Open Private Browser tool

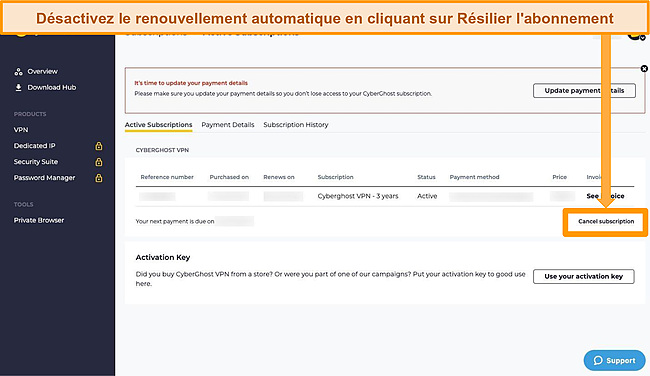[x=39, y=220]
